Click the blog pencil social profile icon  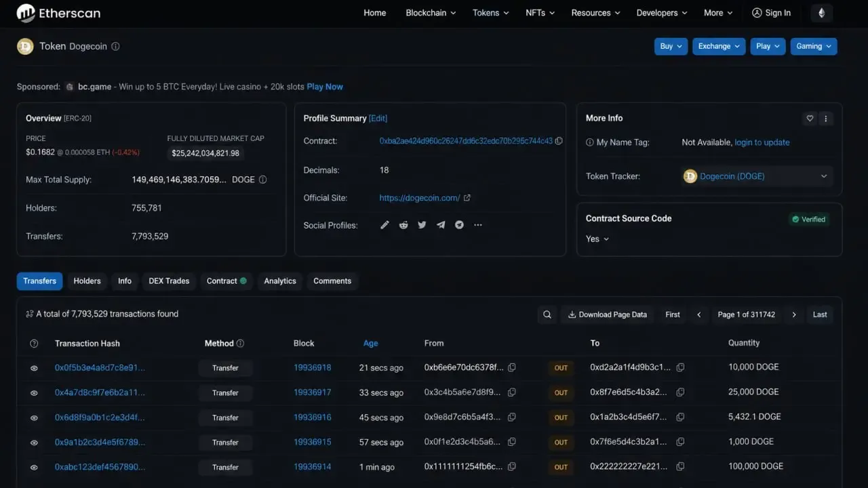tap(384, 225)
